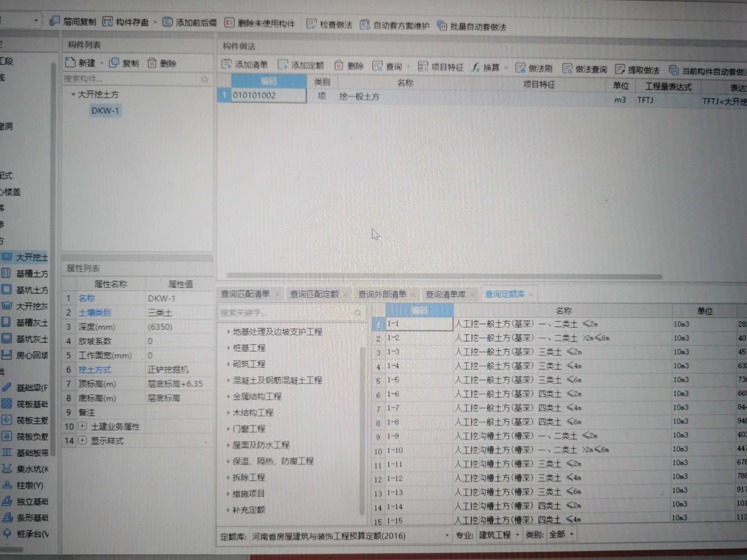Click the 挖土方式 property link

pyautogui.click(x=95, y=370)
